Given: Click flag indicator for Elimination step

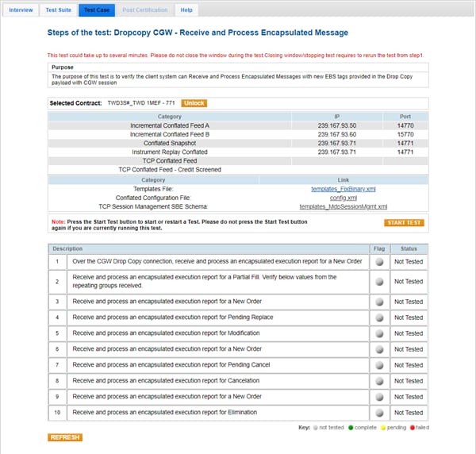Looking at the screenshot, I should click(x=378, y=413).
